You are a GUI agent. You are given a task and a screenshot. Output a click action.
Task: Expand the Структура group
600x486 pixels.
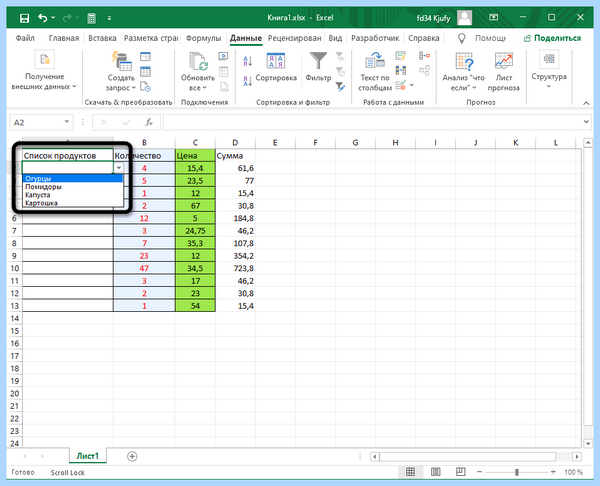(549, 70)
